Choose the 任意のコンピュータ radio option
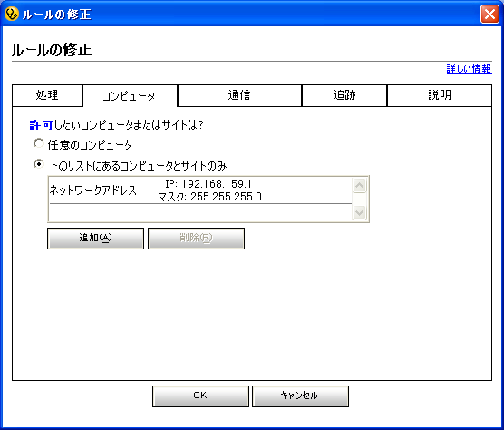This screenshot has width=504, height=430. tap(38, 143)
